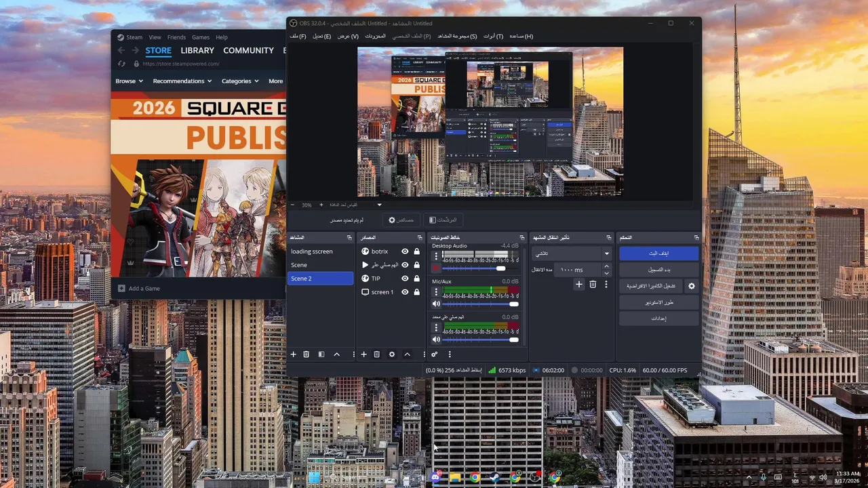
Task: Open Steam icon on the Windows taskbar
Action: pyautogui.click(x=495, y=477)
